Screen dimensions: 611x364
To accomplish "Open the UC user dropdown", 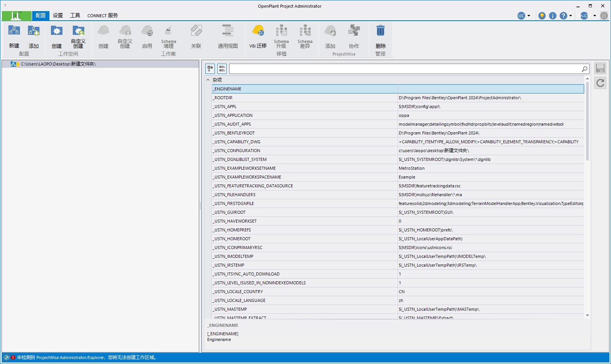I will coord(524,16).
